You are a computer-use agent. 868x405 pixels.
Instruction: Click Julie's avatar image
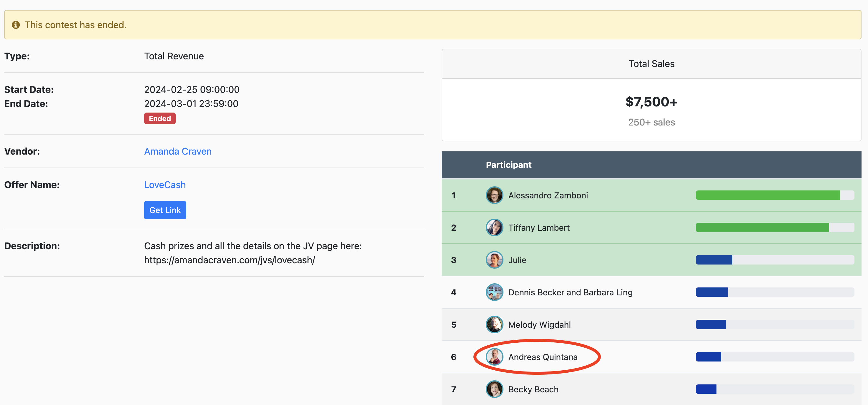[x=494, y=260]
